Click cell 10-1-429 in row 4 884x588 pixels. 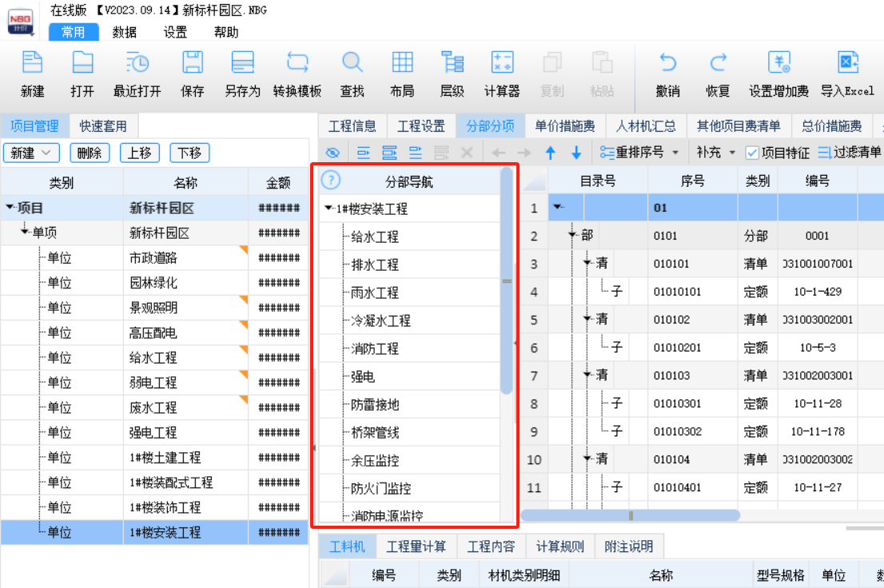pos(818,292)
